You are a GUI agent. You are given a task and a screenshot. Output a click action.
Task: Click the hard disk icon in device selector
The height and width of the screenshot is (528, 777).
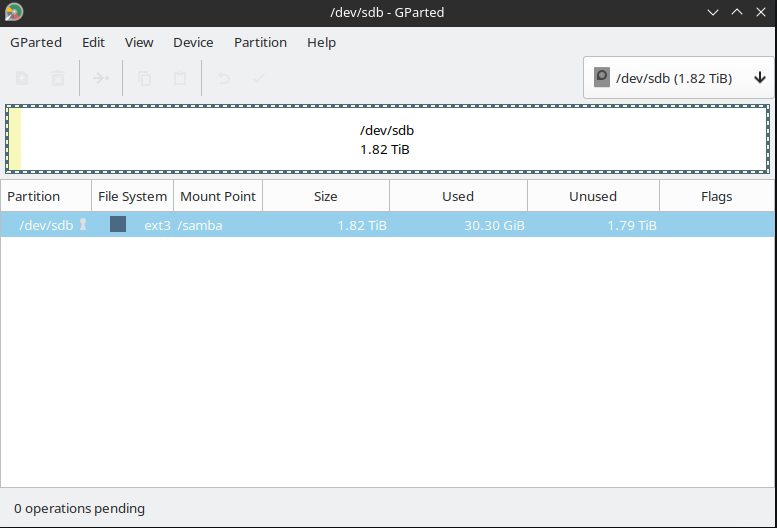602,78
